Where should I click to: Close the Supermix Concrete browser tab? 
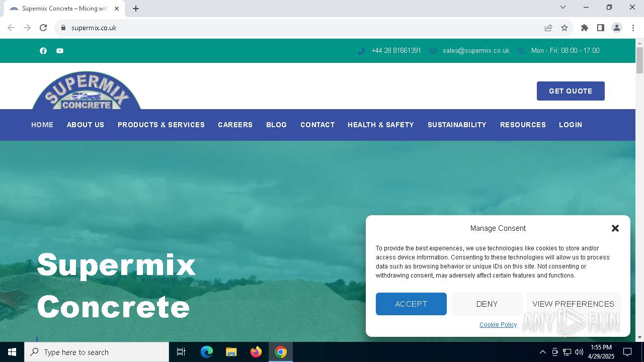pyautogui.click(x=117, y=9)
